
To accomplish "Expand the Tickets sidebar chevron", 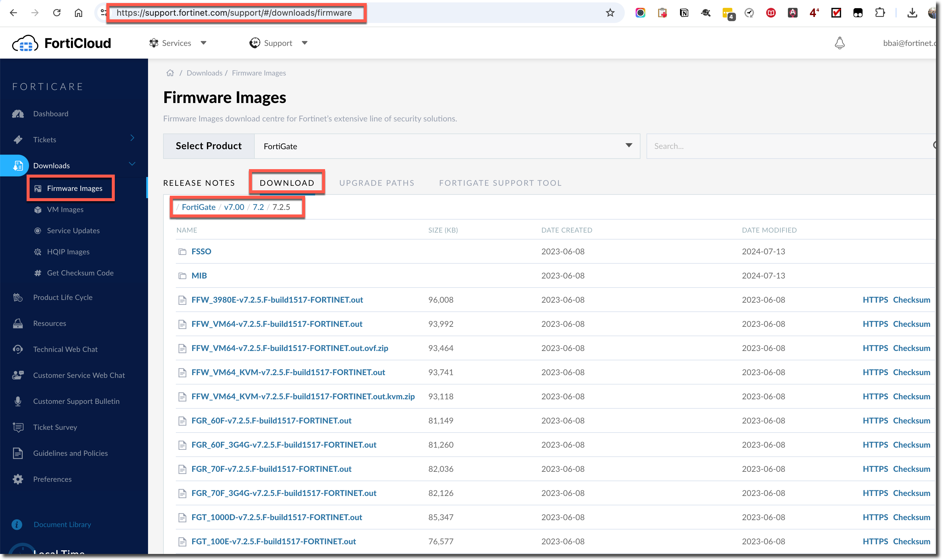I will [132, 138].
